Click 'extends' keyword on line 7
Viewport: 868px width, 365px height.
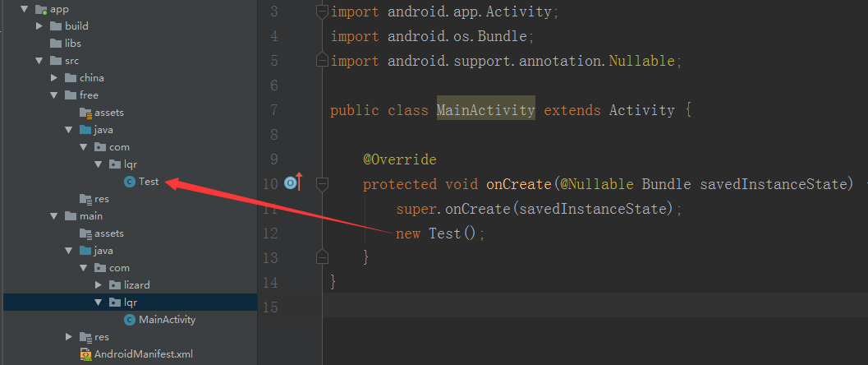click(x=572, y=110)
